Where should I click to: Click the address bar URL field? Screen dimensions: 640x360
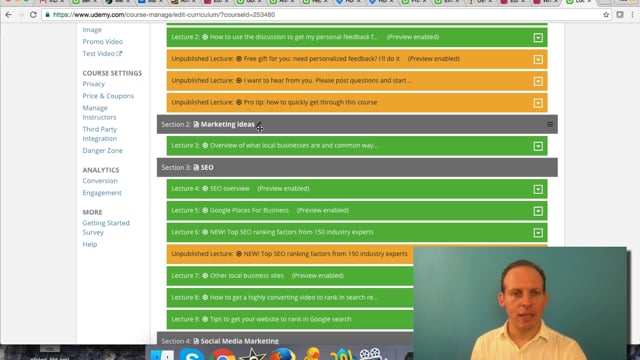(327, 15)
